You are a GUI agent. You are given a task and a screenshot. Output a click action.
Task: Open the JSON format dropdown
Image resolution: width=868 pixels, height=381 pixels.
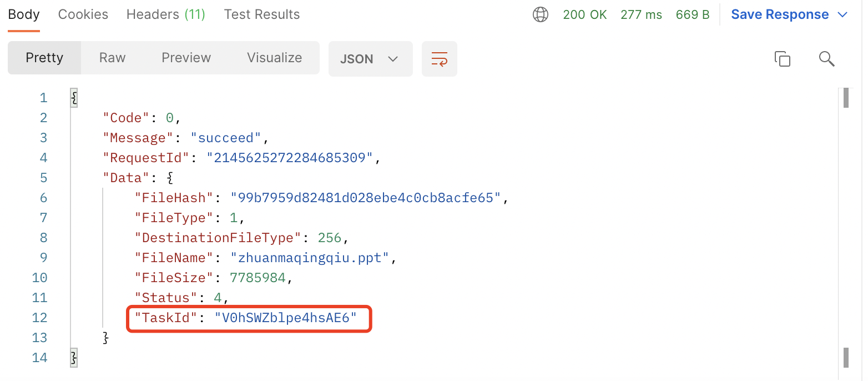point(370,59)
